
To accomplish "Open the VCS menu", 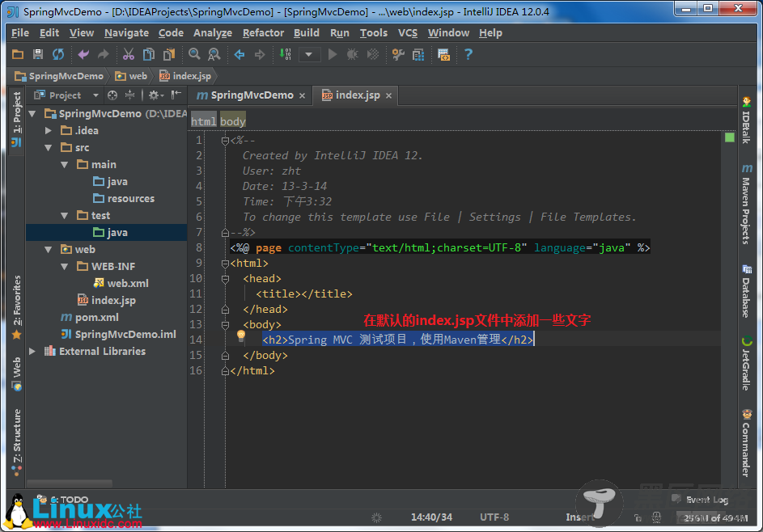I will (408, 33).
